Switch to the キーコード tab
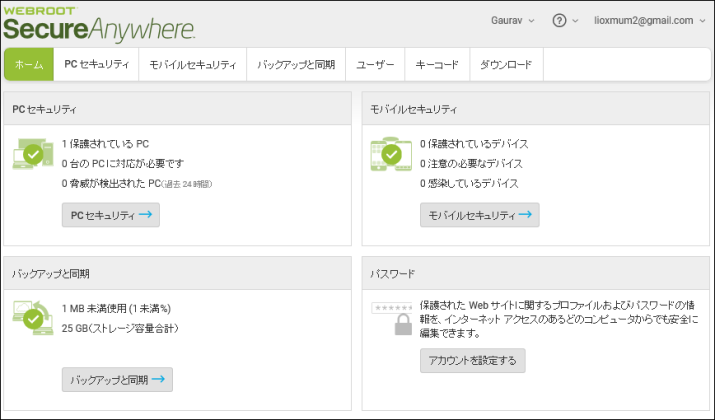The width and height of the screenshot is (715, 420). pyautogui.click(x=437, y=64)
